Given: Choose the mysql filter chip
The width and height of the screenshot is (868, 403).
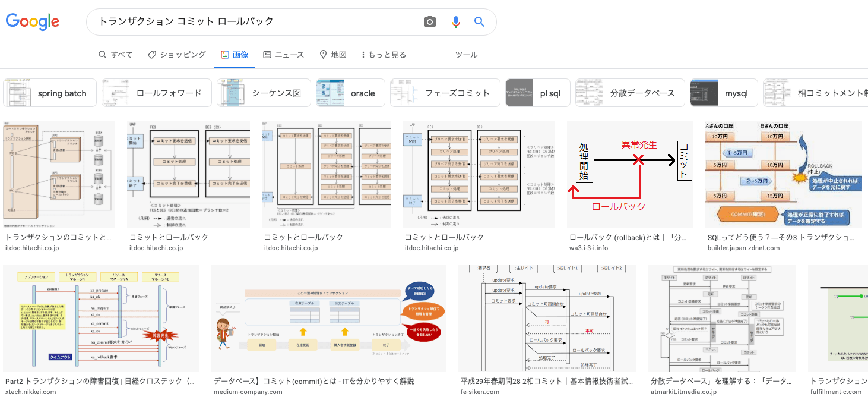Looking at the screenshot, I should coord(724,93).
